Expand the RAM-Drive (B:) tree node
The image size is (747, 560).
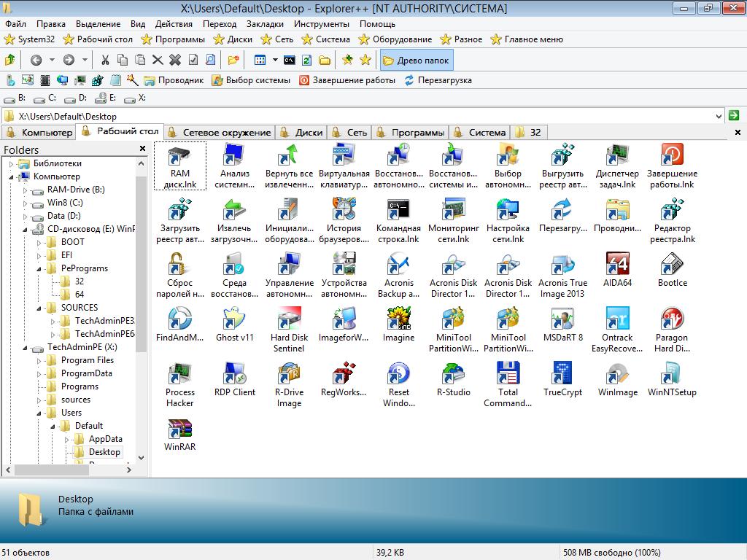tap(26, 190)
